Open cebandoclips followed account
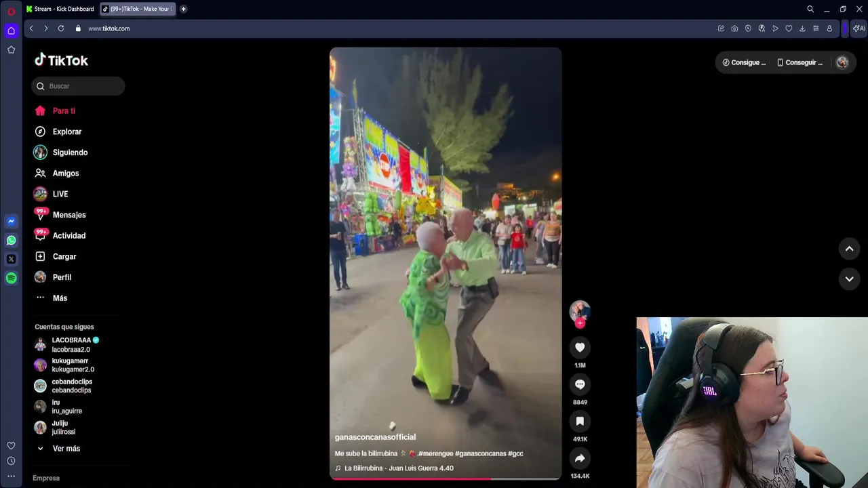Viewport: 868px width, 488px height. [x=63, y=386]
